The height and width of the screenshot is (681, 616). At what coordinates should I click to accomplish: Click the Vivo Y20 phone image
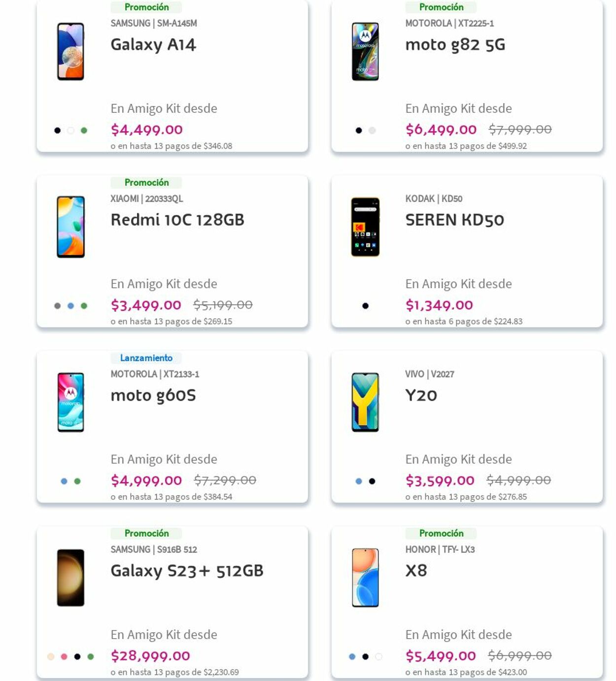click(x=365, y=402)
